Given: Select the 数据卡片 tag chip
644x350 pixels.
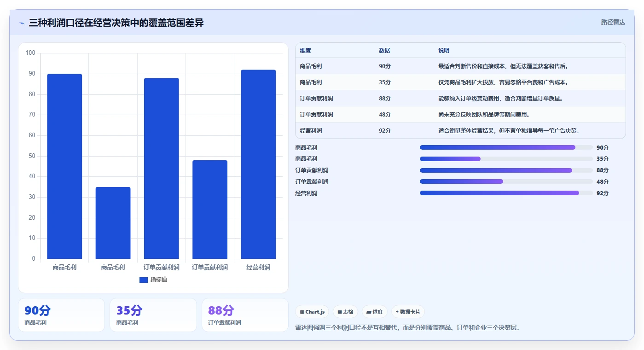Looking at the screenshot, I should click(408, 312).
